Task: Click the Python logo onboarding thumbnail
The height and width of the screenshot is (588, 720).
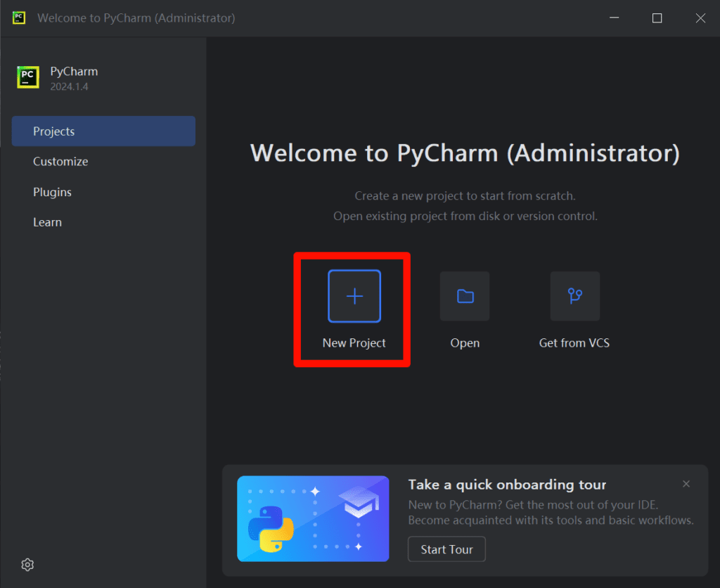Action: point(313,518)
